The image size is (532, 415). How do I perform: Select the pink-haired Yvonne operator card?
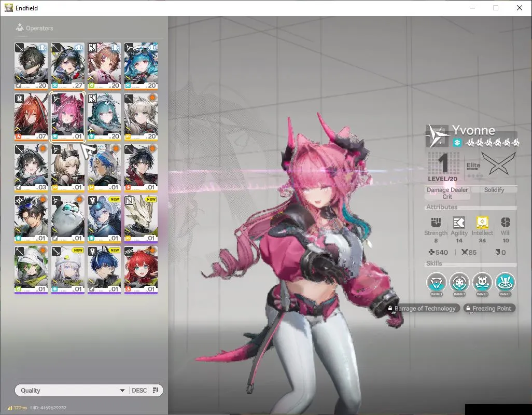[x=67, y=117]
